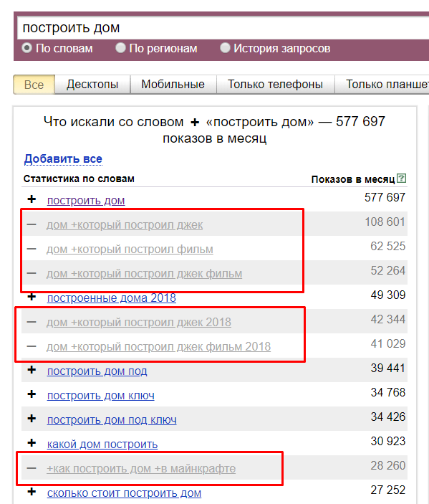Open the 'какой дом построить' link
Screen dimensions: 429x504
click(x=102, y=444)
